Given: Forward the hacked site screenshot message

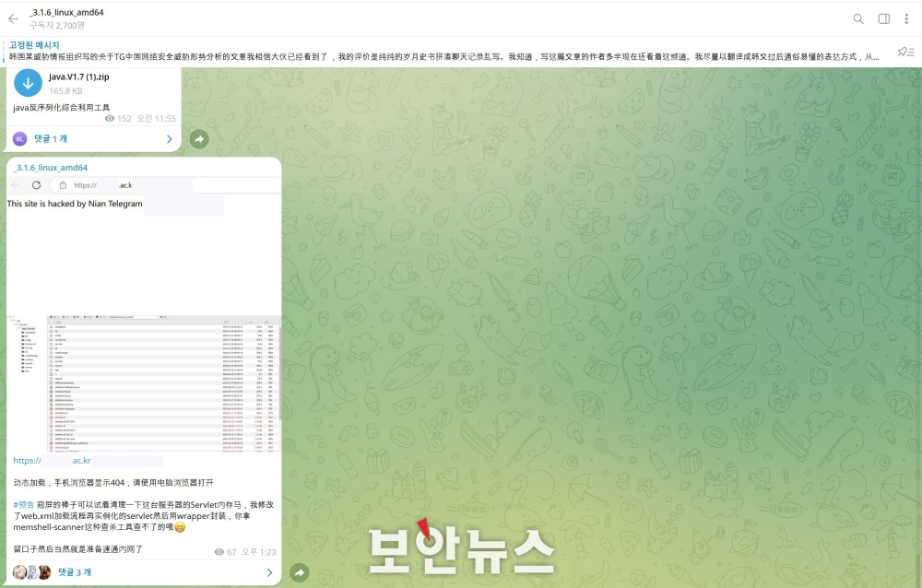Looking at the screenshot, I should (300, 572).
